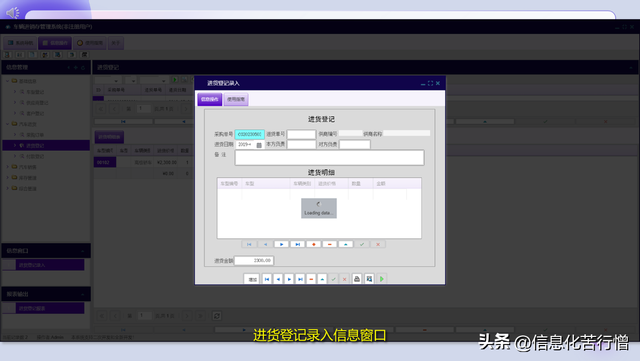Confirm record with green checkmark in bottom toolbar

pyautogui.click(x=333, y=279)
